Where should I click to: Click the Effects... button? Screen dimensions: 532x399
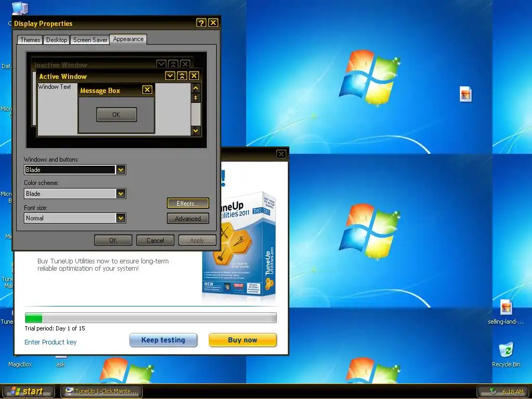[188, 203]
